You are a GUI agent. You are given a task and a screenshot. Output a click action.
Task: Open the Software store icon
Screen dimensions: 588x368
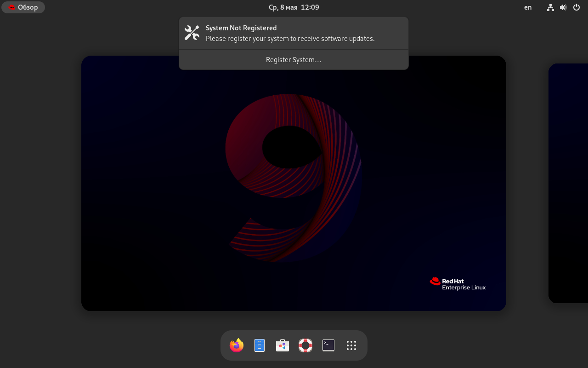[x=283, y=345]
